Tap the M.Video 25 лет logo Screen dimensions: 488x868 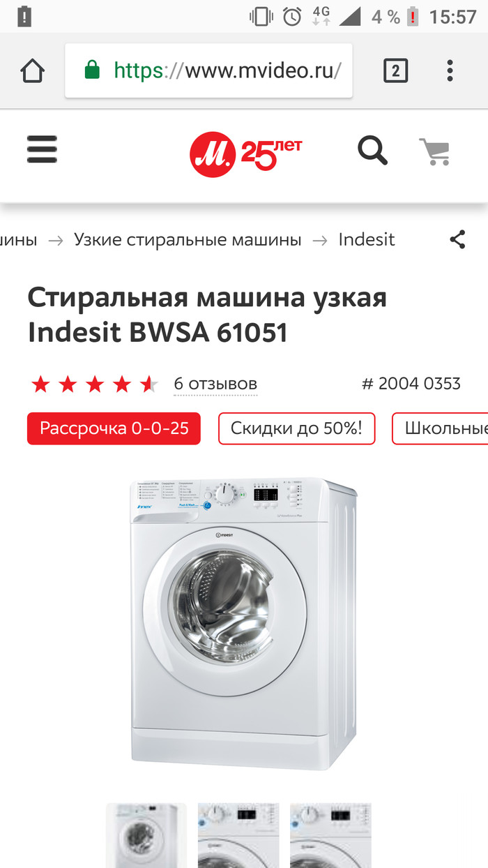point(245,154)
